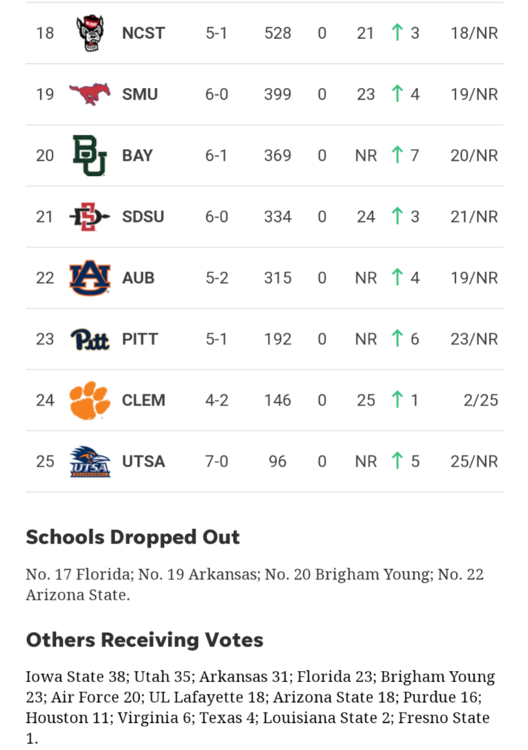Viewport: 528px width, 750px height.
Task: Click the NC State wolf logo
Action: (90, 33)
